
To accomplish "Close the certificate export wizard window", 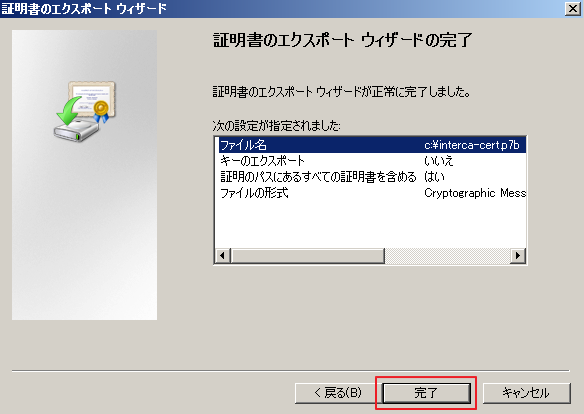I will coord(572,9).
